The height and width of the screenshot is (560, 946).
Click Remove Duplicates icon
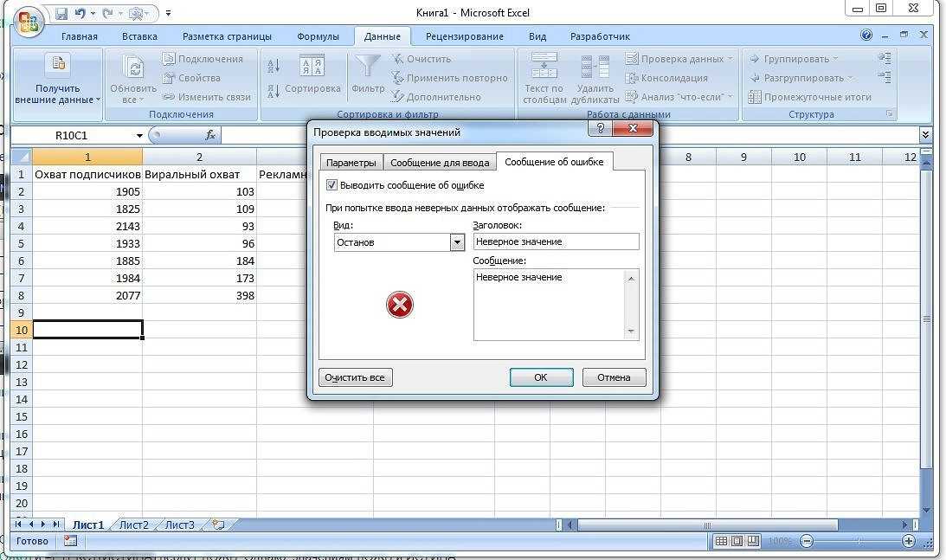coord(595,67)
